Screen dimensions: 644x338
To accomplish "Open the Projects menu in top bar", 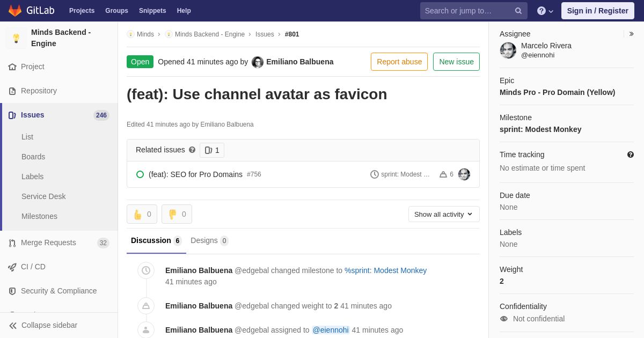I will (x=82, y=11).
